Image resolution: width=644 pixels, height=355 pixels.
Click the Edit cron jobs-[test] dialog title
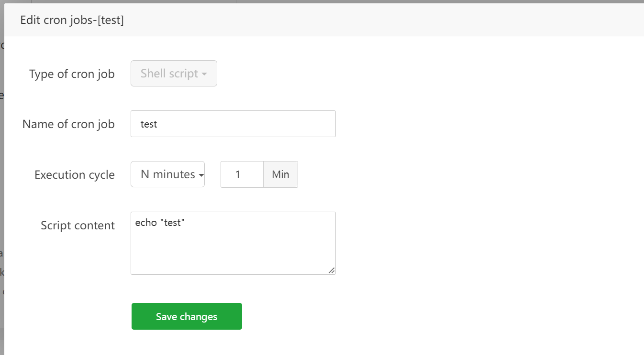(x=72, y=20)
